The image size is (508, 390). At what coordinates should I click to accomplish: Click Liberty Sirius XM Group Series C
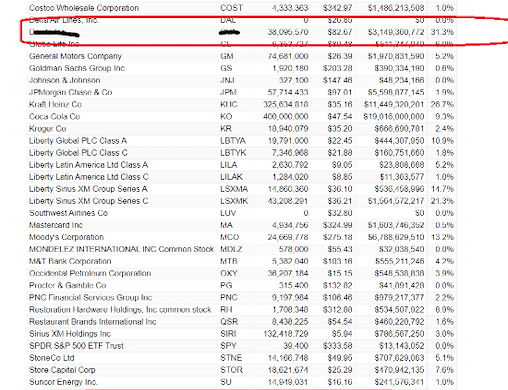coord(88,201)
